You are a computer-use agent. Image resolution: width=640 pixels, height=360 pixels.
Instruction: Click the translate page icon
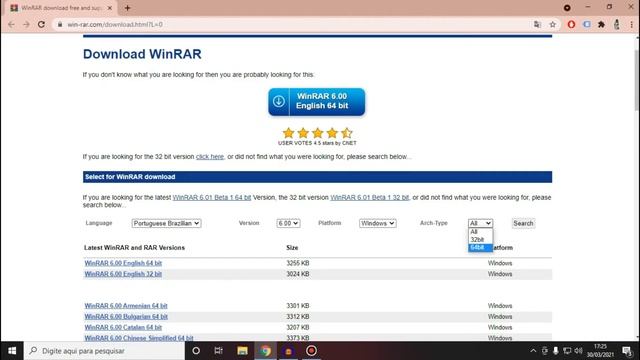[537, 24]
